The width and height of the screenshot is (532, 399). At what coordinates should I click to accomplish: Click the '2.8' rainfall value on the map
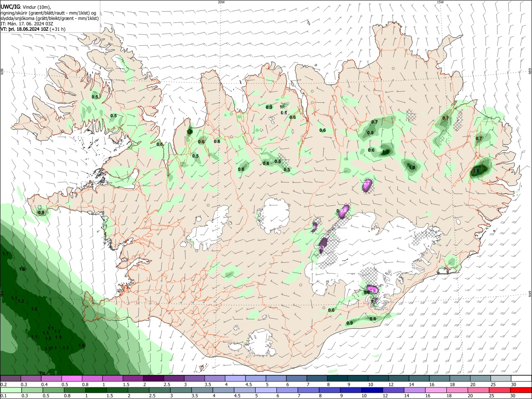476,171
